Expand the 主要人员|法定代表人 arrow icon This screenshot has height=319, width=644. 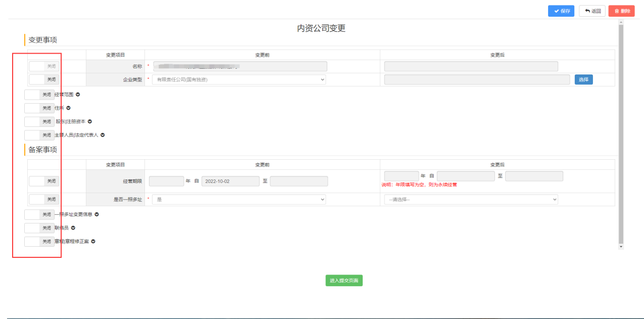tap(103, 135)
